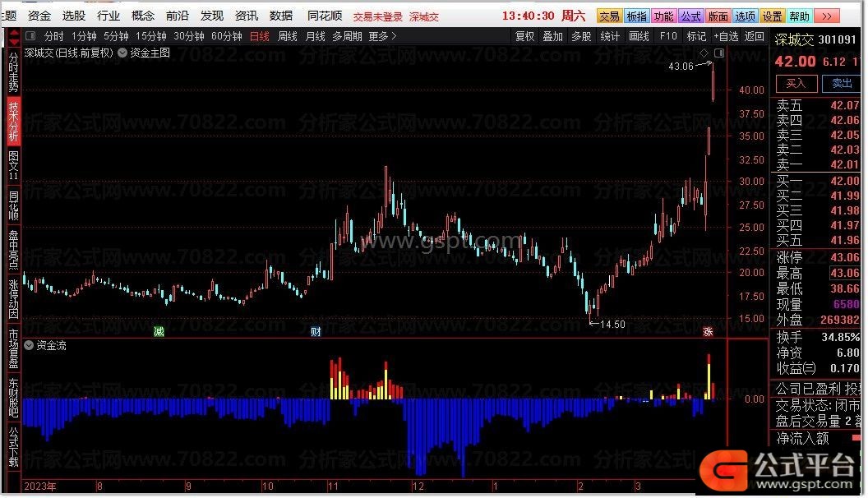Expand the >> overflow toolbar button
This screenshot has height=498, width=868.
pos(826,16)
